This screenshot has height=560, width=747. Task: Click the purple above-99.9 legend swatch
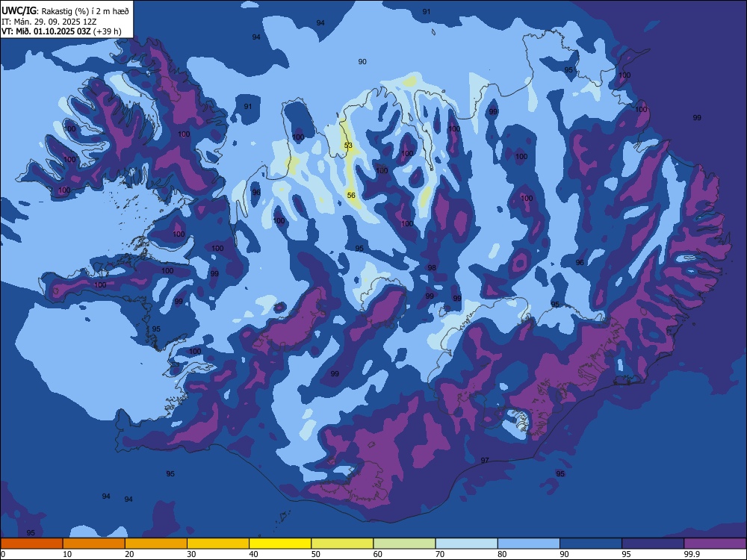pos(715,544)
